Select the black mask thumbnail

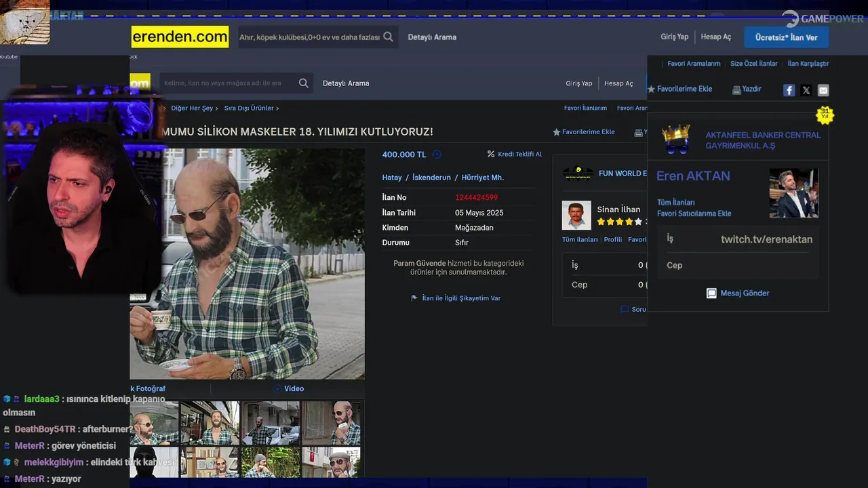(x=154, y=462)
